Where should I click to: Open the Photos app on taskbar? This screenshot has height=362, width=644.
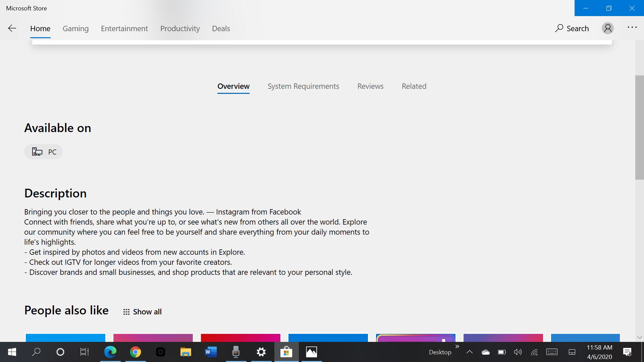point(312,352)
